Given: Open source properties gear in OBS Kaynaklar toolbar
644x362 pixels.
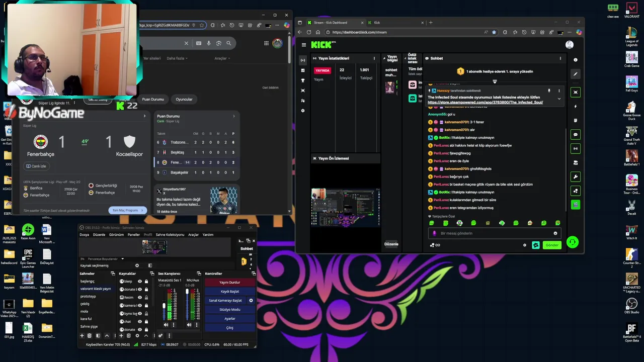Looking at the screenshot, I should (137, 336).
